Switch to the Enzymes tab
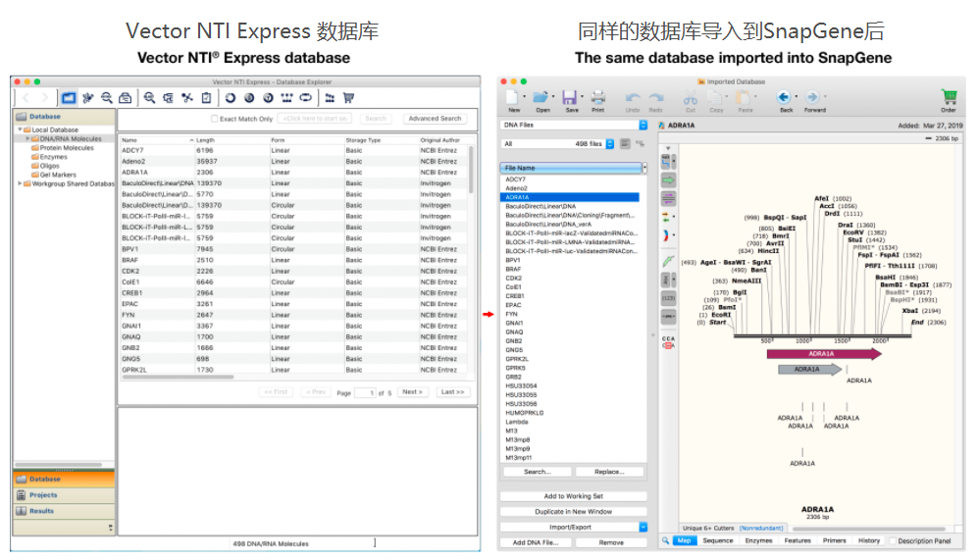The height and width of the screenshot is (560, 978). point(758,540)
